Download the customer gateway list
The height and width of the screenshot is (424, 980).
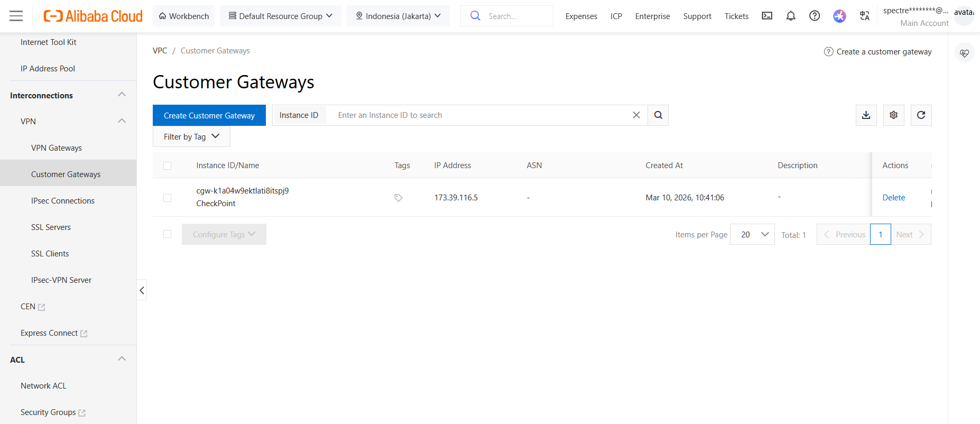click(x=866, y=115)
